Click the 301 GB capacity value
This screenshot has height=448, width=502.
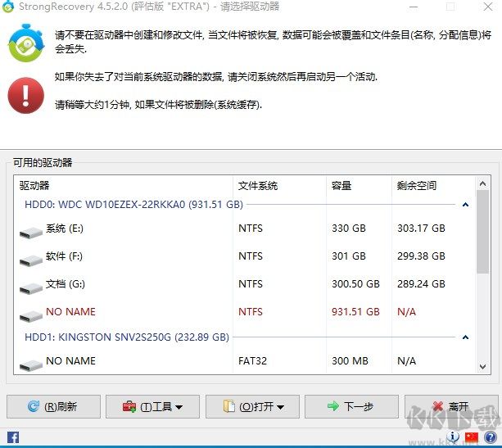click(x=349, y=256)
